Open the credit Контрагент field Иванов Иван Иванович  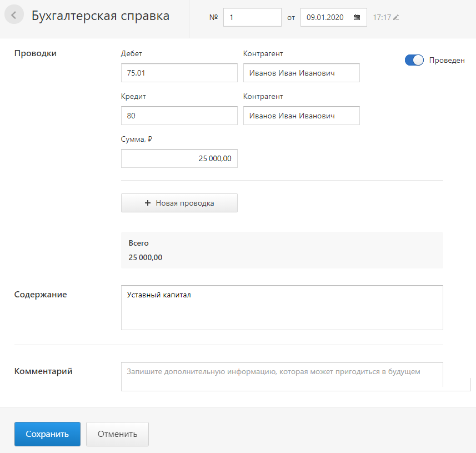302,116
